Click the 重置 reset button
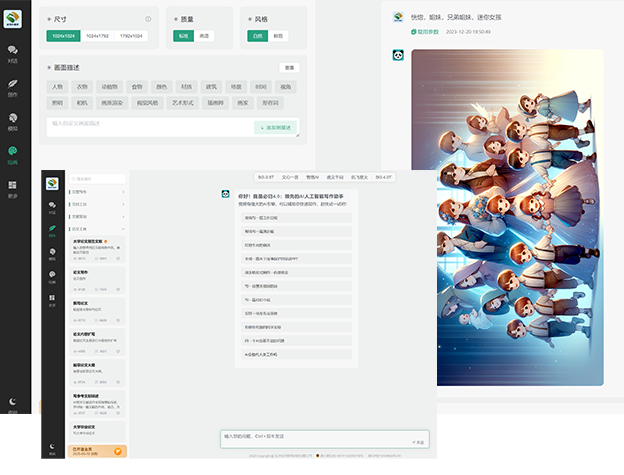This screenshot has height=475, width=624. click(x=290, y=68)
